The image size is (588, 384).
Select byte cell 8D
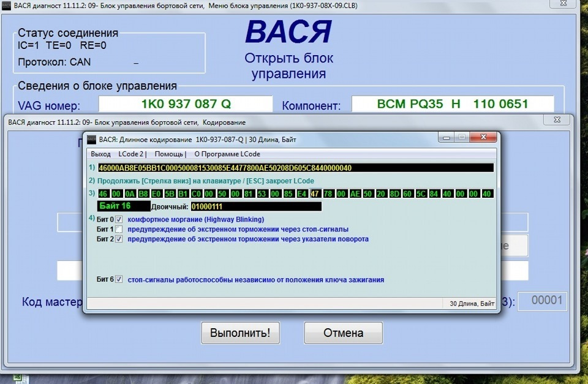394,194
